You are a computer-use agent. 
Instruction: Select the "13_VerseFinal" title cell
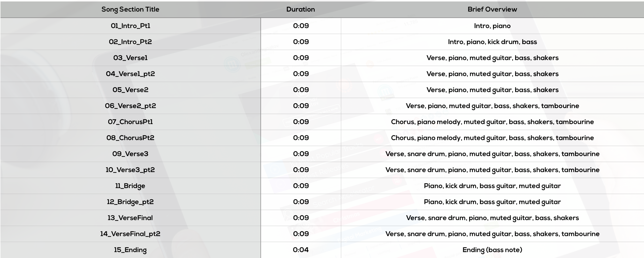tap(130, 218)
